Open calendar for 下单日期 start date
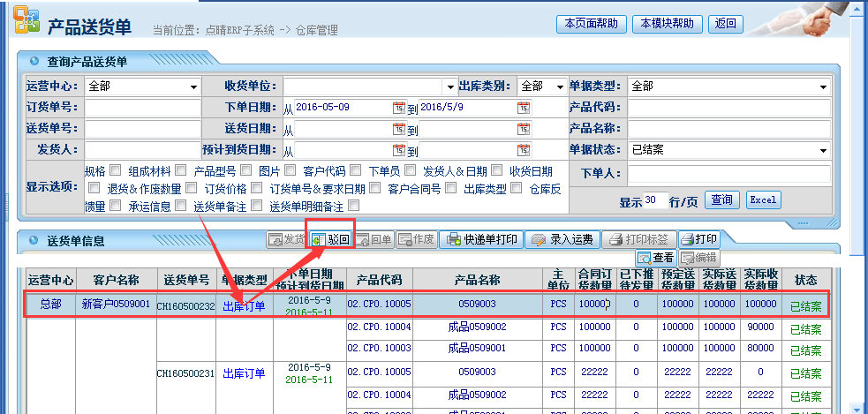The image size is (868, 414). (x=398, y=108)
